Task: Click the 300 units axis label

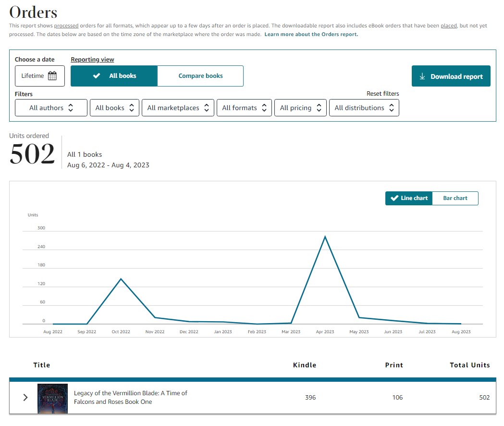Action: click(41, 228)
